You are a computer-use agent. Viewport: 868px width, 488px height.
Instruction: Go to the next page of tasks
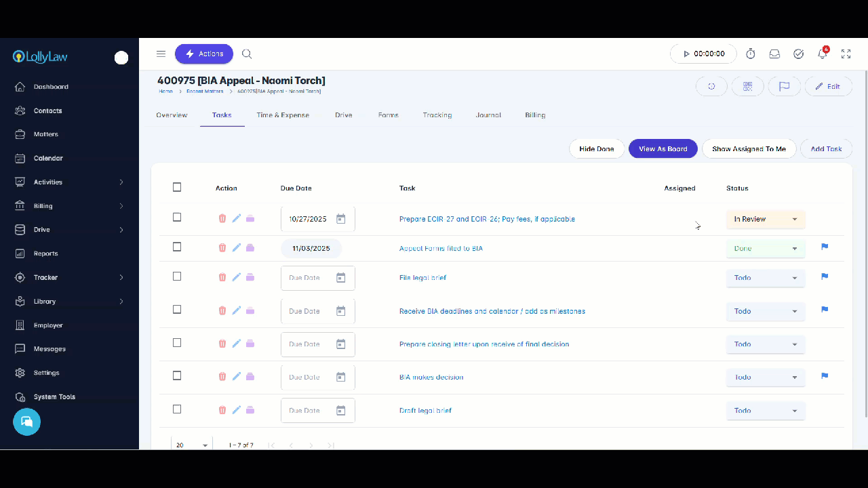(311, 445)
